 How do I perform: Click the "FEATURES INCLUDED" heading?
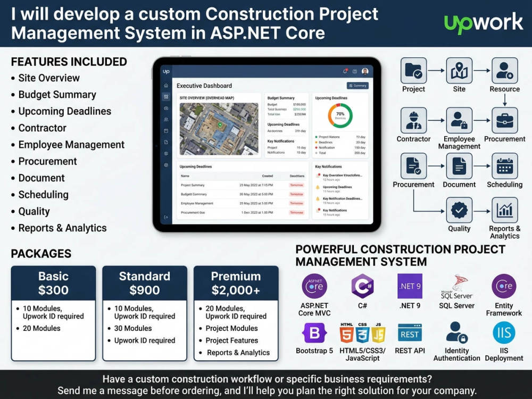point(69,62)
